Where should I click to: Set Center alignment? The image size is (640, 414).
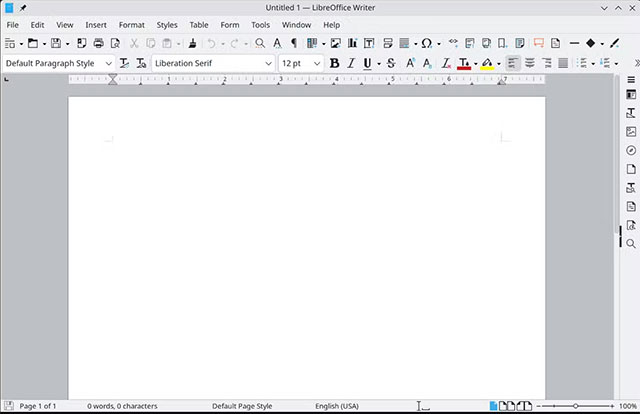pyautogui.click(x=530, y=63)
